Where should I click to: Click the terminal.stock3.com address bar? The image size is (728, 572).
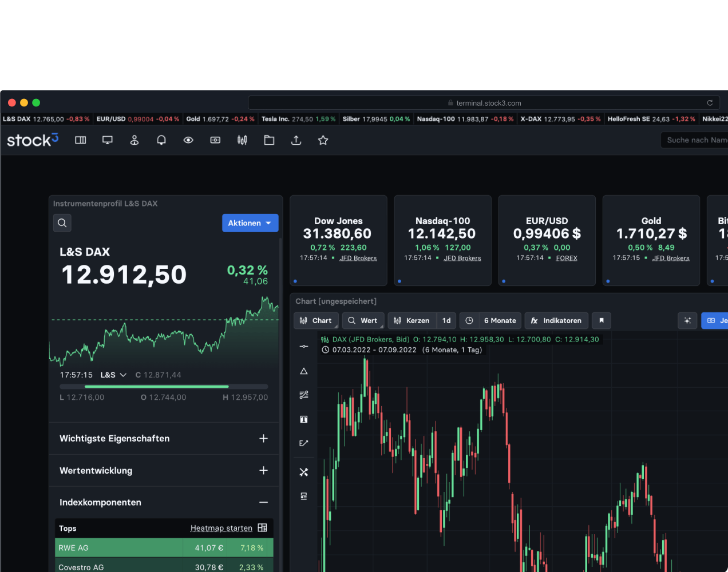click(x=484, y=103)
